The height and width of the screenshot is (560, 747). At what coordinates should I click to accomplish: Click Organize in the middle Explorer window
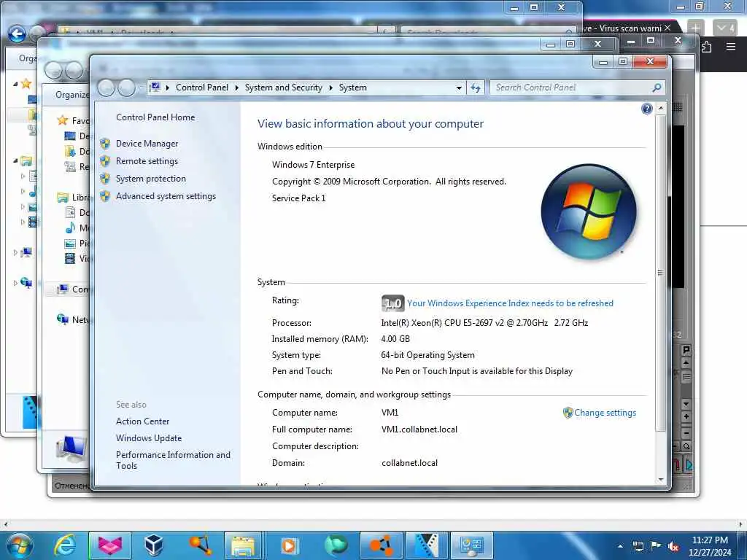[71, 95]
